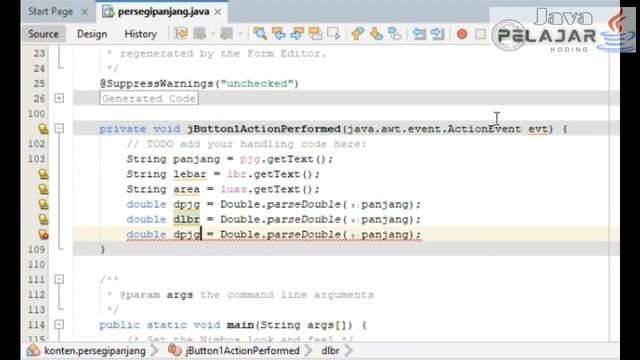This screenshot has width=640, height=360.
Task: Open the History view
Action: 140,34
